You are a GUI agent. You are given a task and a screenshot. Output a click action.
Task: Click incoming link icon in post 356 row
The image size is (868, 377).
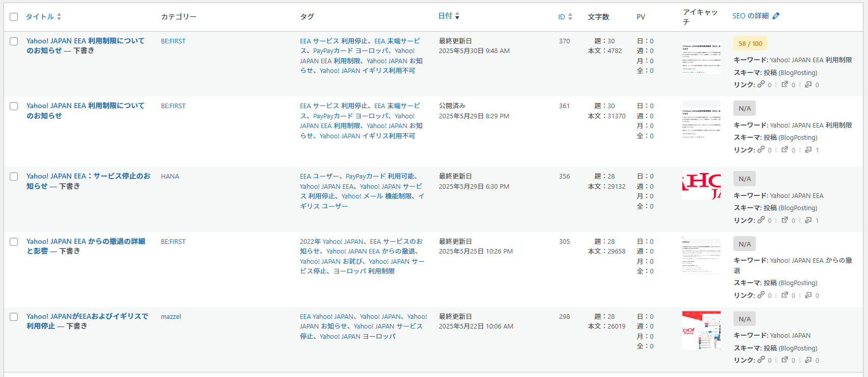point(808,220)
